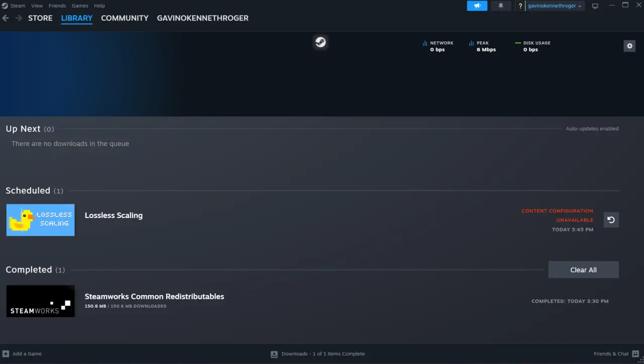Click the Up Next section heading

(23, 129)
